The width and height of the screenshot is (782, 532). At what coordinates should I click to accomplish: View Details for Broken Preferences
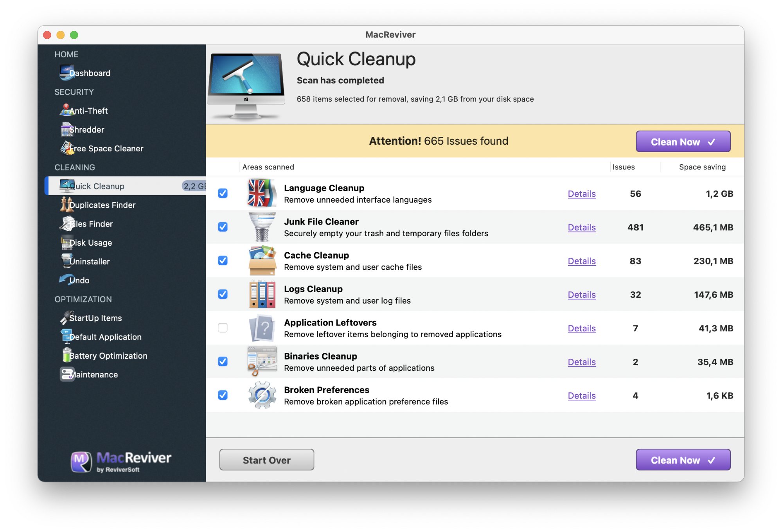(582, 395)
